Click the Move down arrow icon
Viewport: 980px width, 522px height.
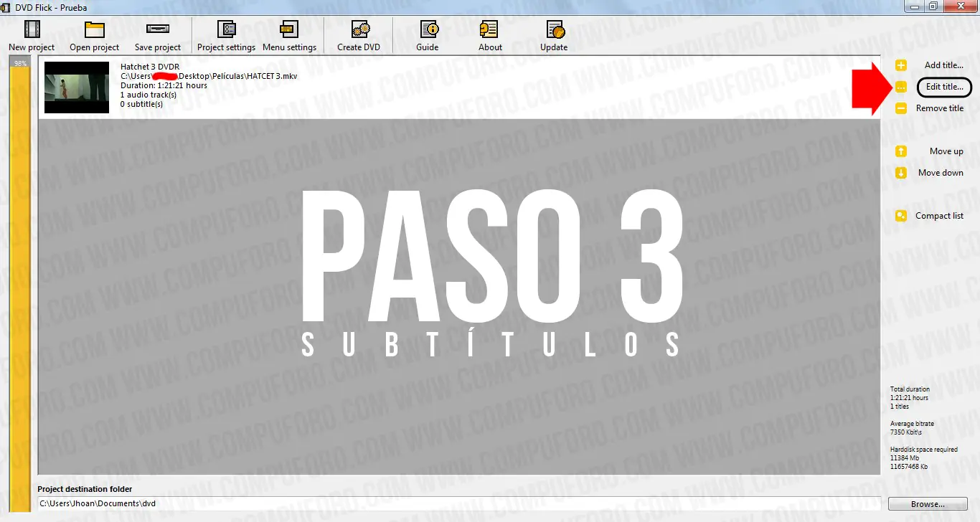(900, 173)
